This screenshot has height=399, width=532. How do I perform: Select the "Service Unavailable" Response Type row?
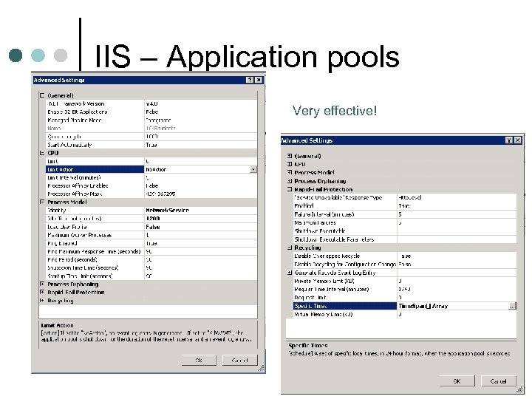click(x=405, y=197)
